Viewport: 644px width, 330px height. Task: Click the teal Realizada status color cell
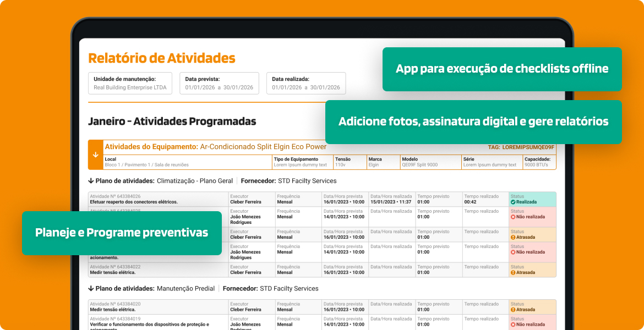tap(532, 199)
